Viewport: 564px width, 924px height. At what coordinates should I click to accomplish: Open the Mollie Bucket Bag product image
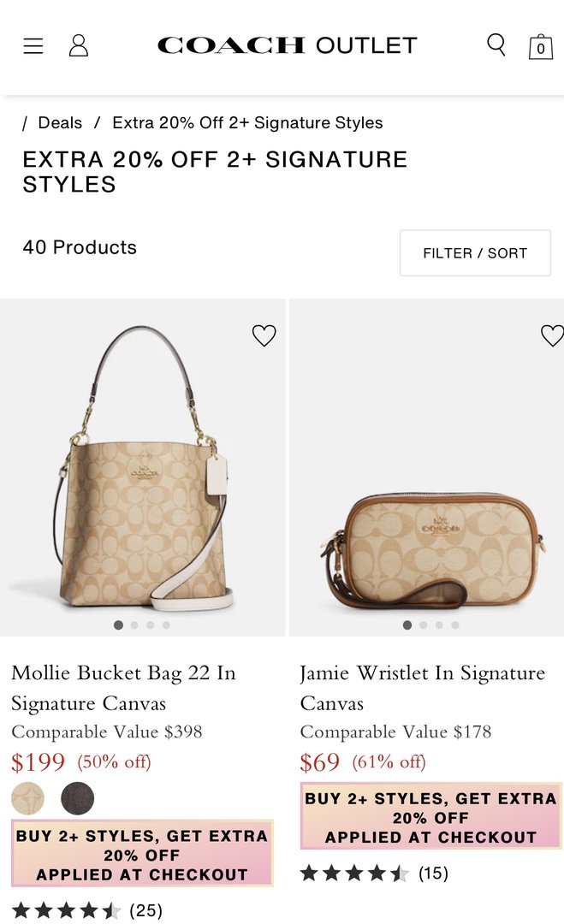pos(142,466)
